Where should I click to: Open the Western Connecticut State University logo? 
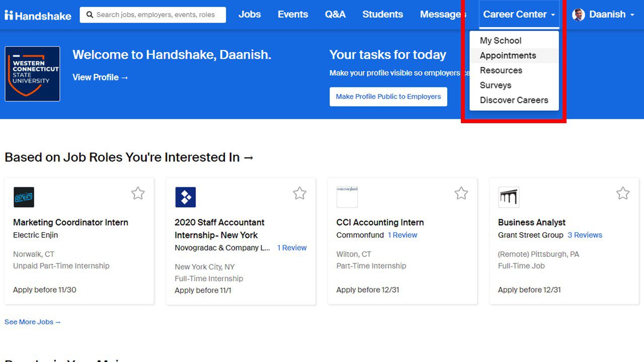tap(32, 74)
